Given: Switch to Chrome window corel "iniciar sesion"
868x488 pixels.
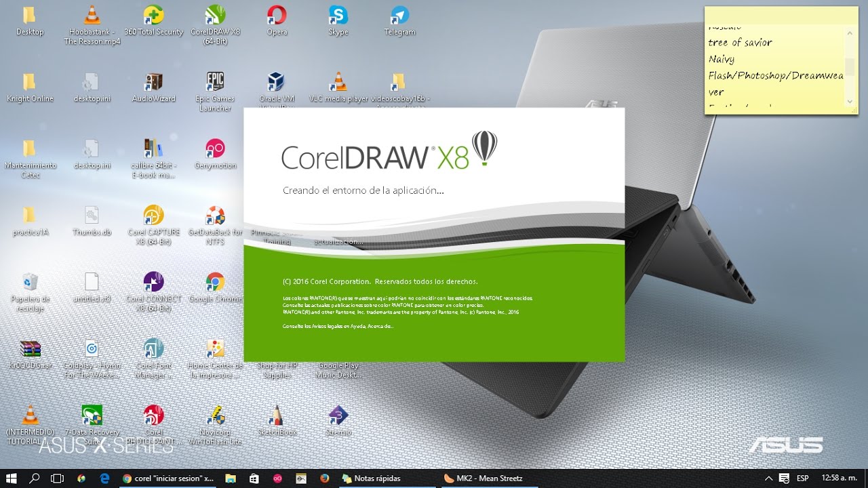Looking at the screenshot, I should coord(168,478).
